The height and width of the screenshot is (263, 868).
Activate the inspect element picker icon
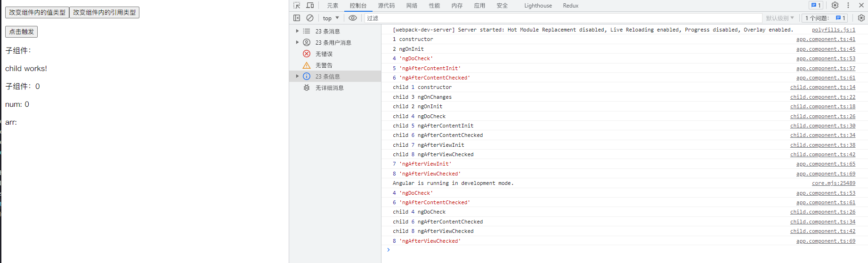[297, 6]
